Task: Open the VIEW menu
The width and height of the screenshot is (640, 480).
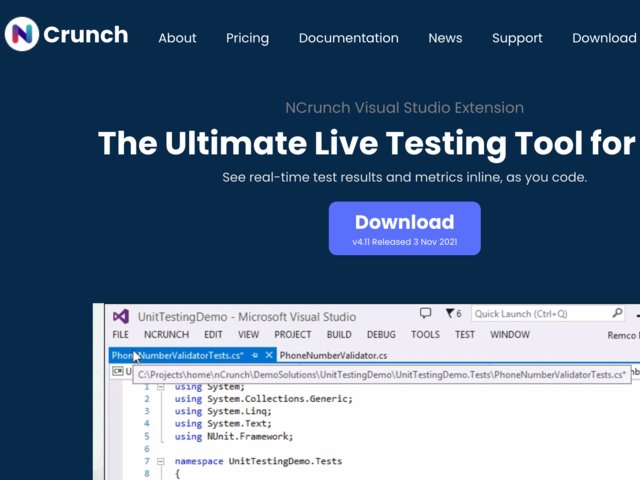Action: click(x=248, y=335)
